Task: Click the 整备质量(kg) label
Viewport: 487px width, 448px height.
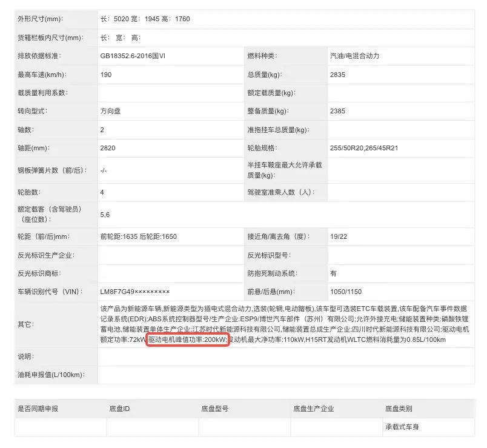Action: [268, 112]
